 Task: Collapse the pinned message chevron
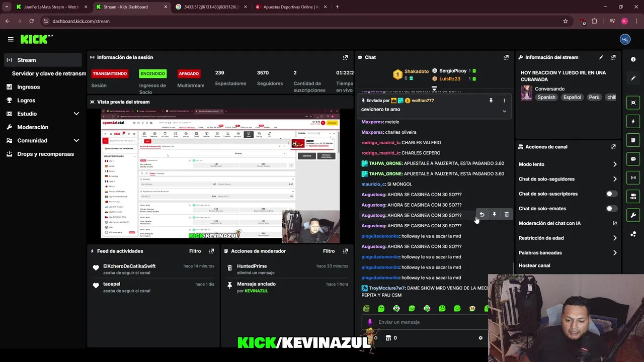504,111
